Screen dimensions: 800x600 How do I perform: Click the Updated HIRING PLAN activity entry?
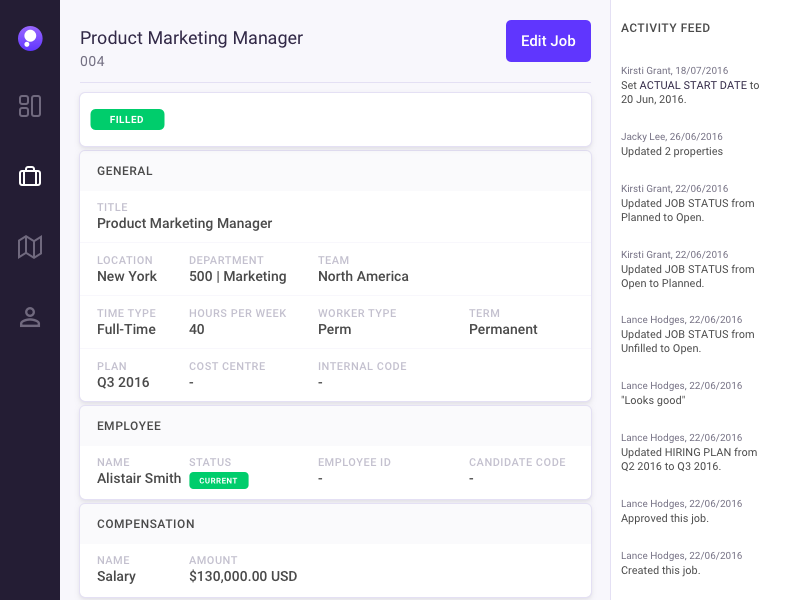689,452
